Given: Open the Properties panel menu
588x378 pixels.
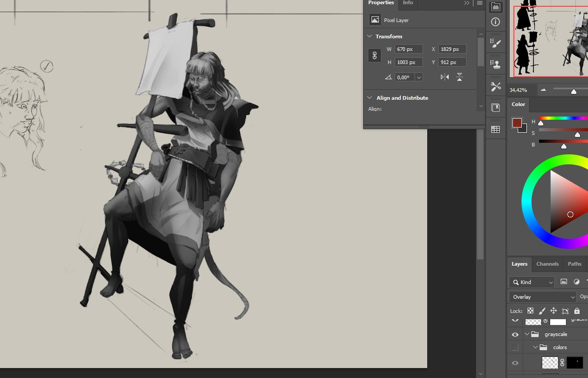Looking at the screenshot, I should pos(480,3).
